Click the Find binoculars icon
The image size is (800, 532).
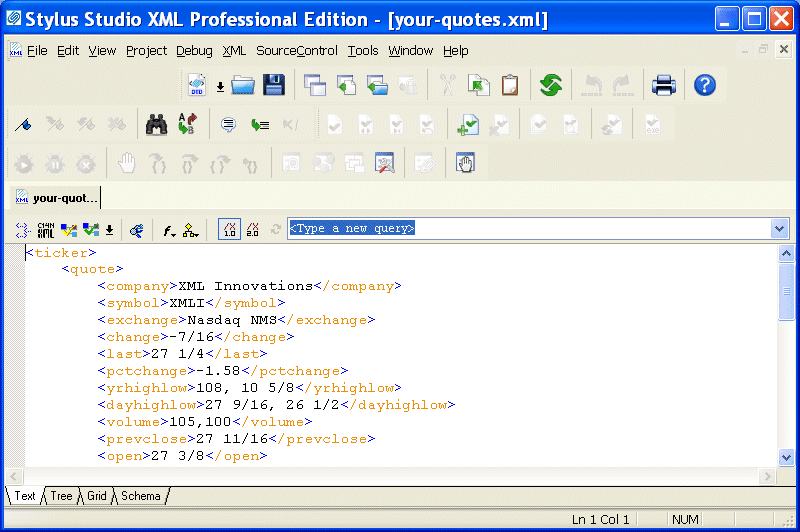point(156,125)
